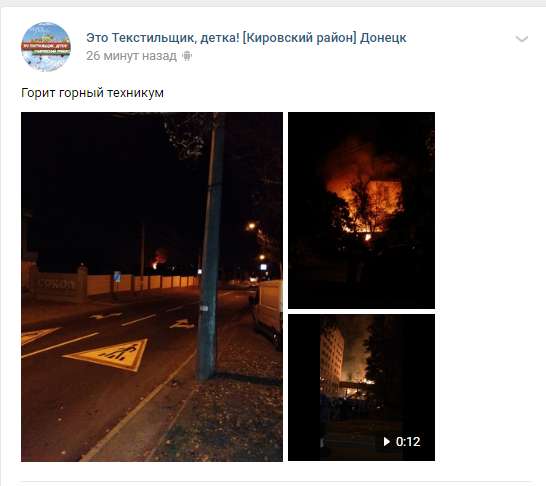
Task: Click the 0:12 duration label on the video
Action: (x=408, y=442)
